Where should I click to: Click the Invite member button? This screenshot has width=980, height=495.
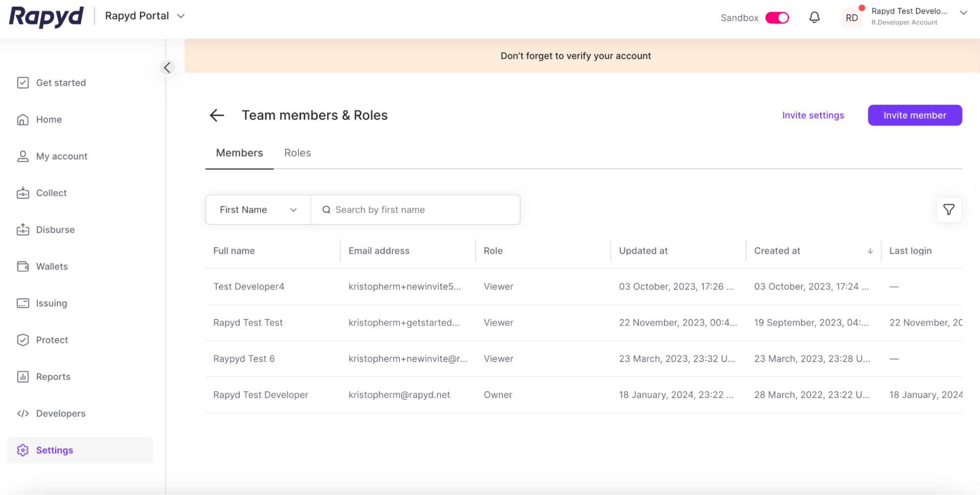click(x=914, y=115)
